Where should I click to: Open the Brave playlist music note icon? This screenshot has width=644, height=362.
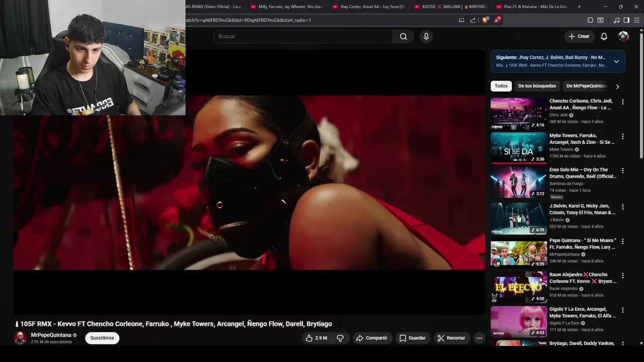pyautogui.click(x=616, y=20)
